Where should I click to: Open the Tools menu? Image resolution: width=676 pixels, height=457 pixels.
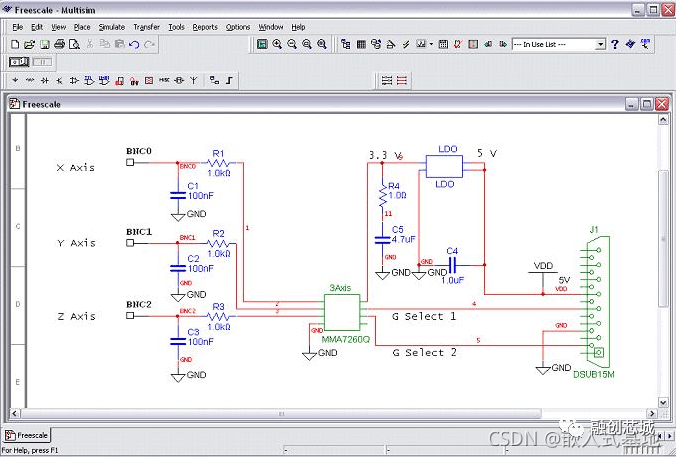click(176, 27)
